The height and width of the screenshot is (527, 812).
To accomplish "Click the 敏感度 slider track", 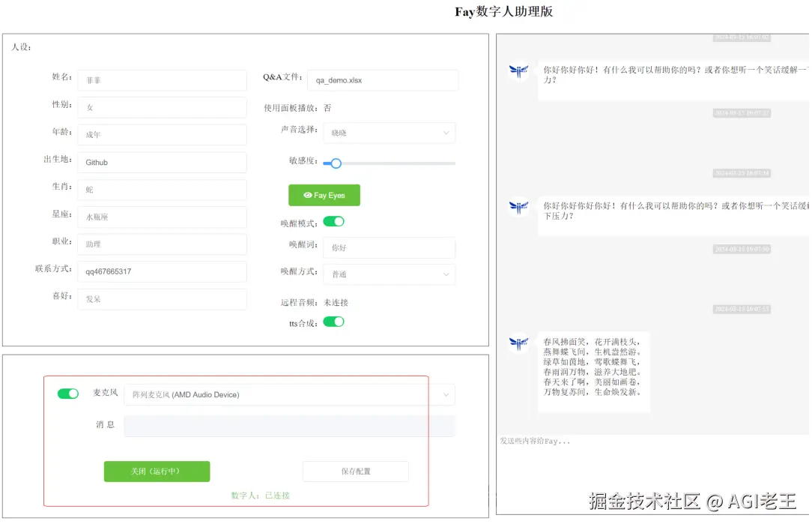I will coord(390,163).
